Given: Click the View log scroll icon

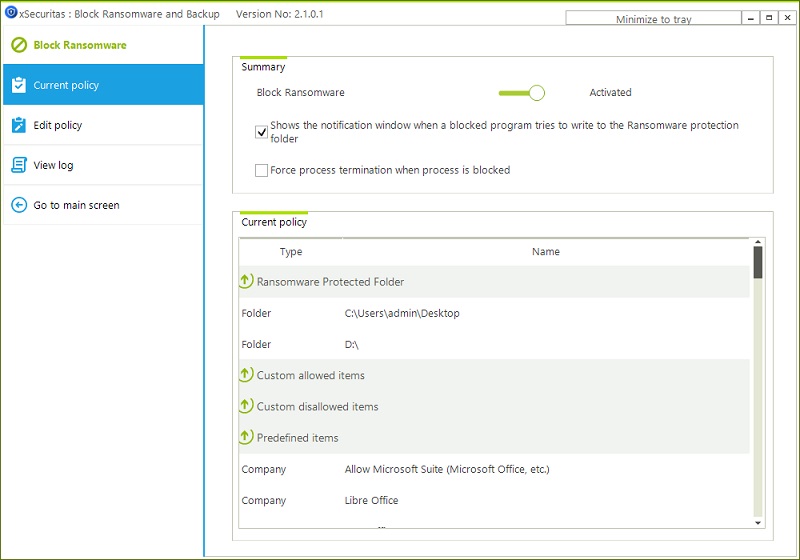Looking at the screenshot, I should [x=19, y=165].
